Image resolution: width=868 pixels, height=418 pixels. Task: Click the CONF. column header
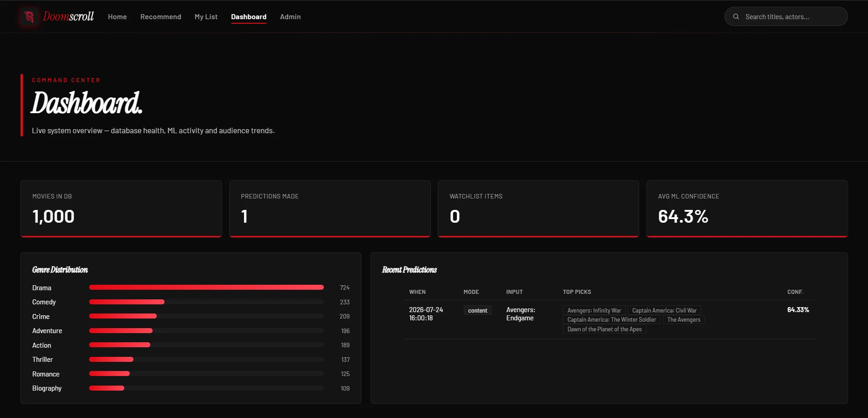(795, 292)
